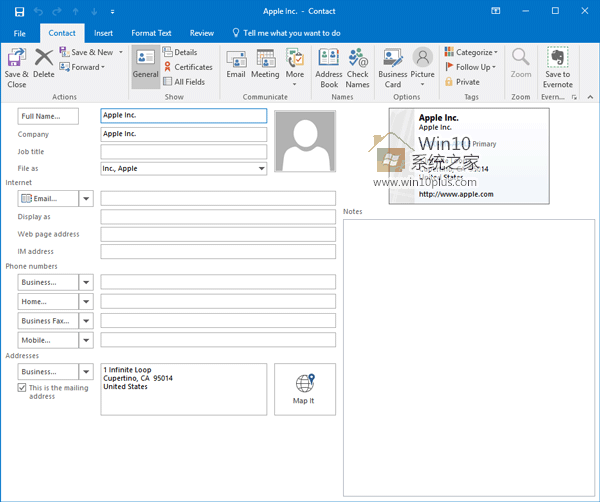Click the Mobile... phone button
Image resolution: width=600 pixels, height=502 pixels.
click(48, 340)
